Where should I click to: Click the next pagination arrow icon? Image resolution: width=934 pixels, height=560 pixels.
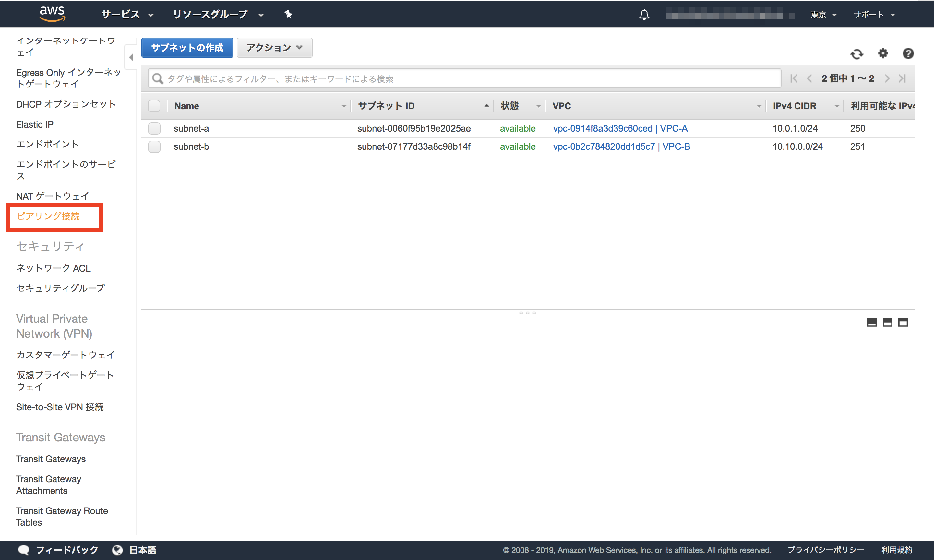pos(889,79)
